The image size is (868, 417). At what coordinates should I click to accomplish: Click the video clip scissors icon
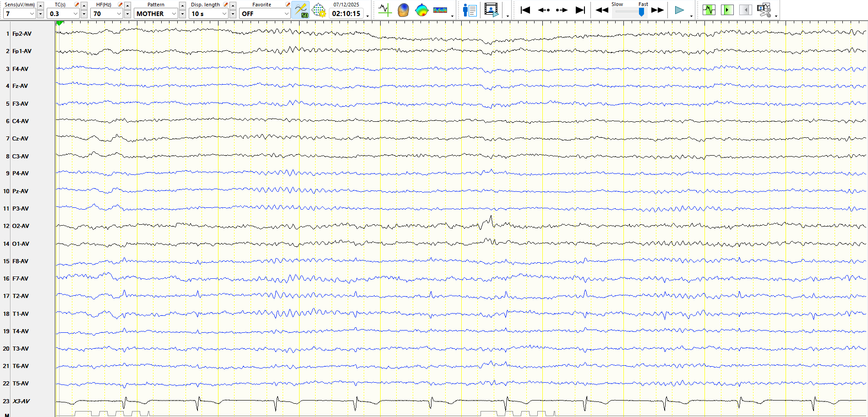pyautogui.click(x=764, y=10)
